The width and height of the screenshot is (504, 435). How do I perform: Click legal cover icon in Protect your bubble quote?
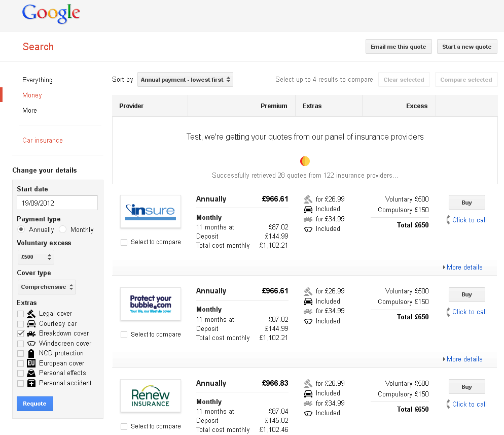coord(308,291)
